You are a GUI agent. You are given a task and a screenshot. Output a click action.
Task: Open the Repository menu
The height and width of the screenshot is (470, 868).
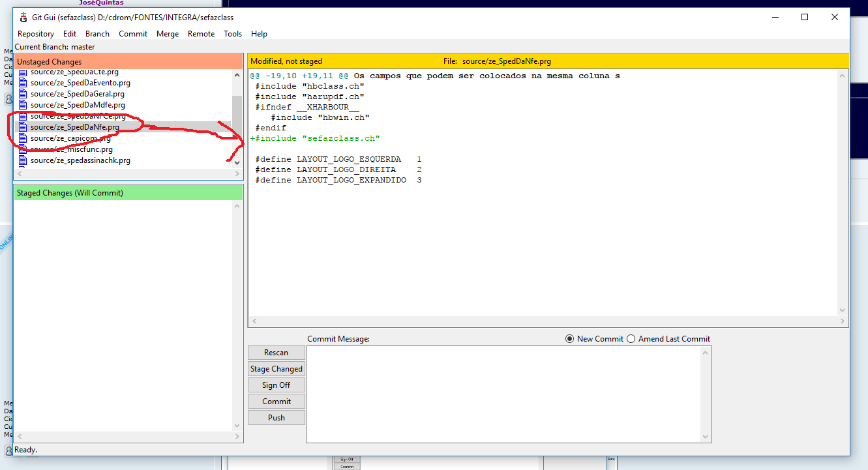(x=36, y=34)
